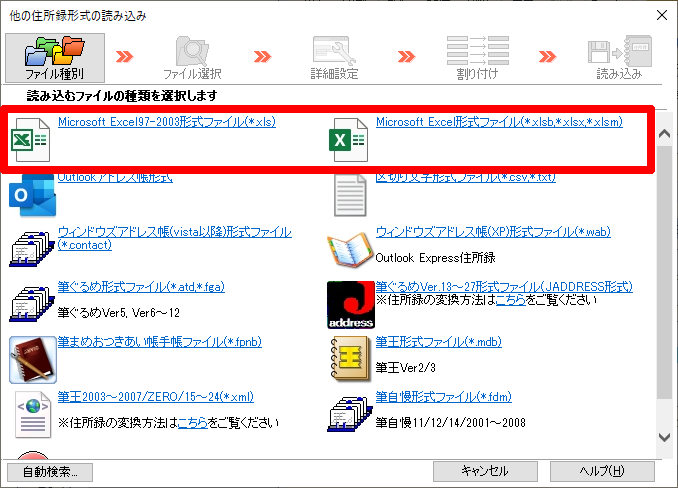The image size is (678, 488).
Task: Open こちら link under 筆王 xml entry
Action: pos(193,422)
